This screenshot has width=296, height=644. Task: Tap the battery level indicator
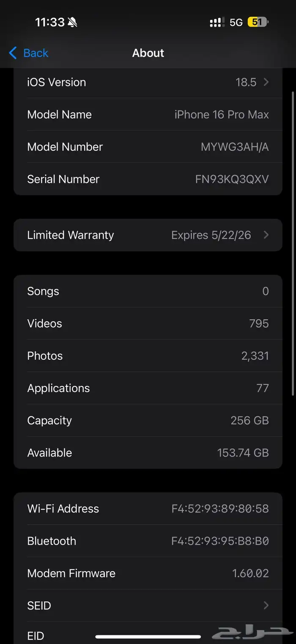pyautogui.click(x=258, y=22)
